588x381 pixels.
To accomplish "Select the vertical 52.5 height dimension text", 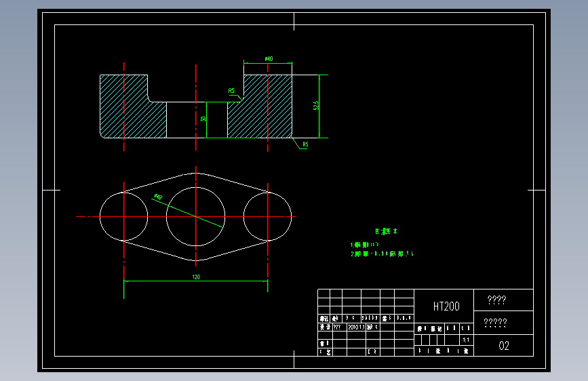I will (x=316, y=105).
